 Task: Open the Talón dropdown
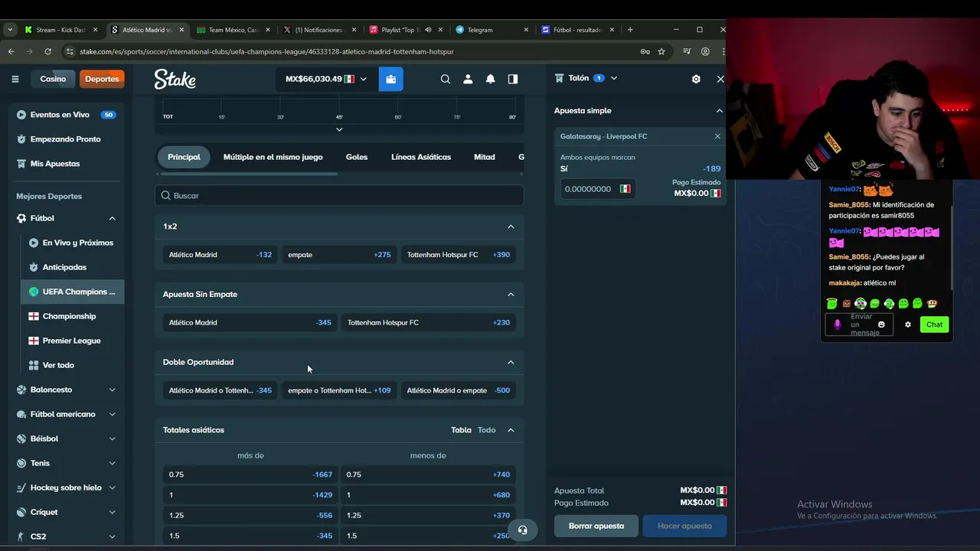pyautogui.click(x=613, y=78)
